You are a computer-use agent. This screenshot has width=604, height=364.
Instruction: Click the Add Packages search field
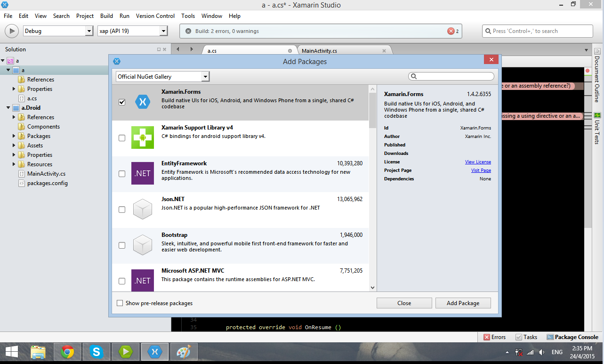click(451, 76)
